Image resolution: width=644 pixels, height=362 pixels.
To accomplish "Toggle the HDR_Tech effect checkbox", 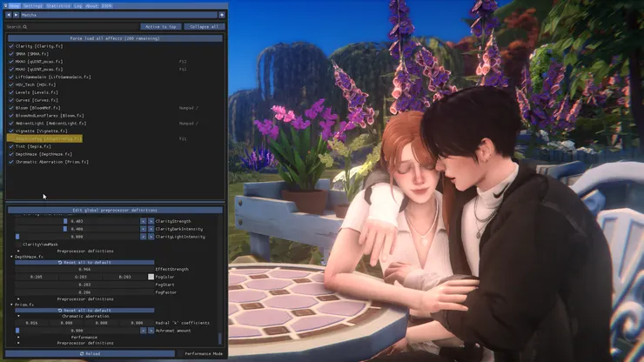I will pos(11,84).
